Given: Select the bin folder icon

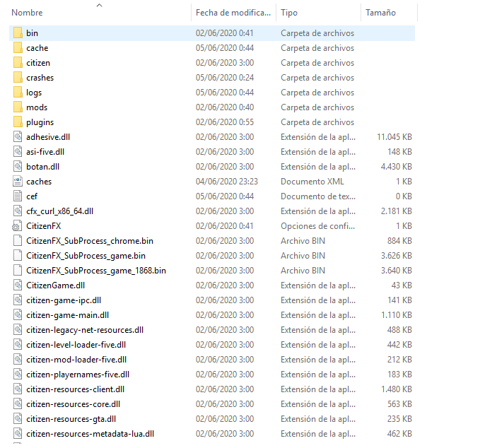Looking at the screenshot, I should pos(18,33).
